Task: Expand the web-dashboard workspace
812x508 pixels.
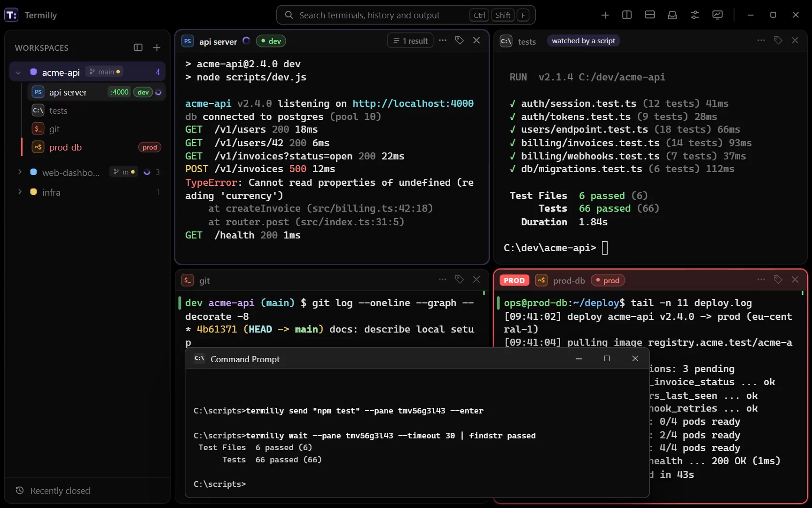Action: coord(20,172)
